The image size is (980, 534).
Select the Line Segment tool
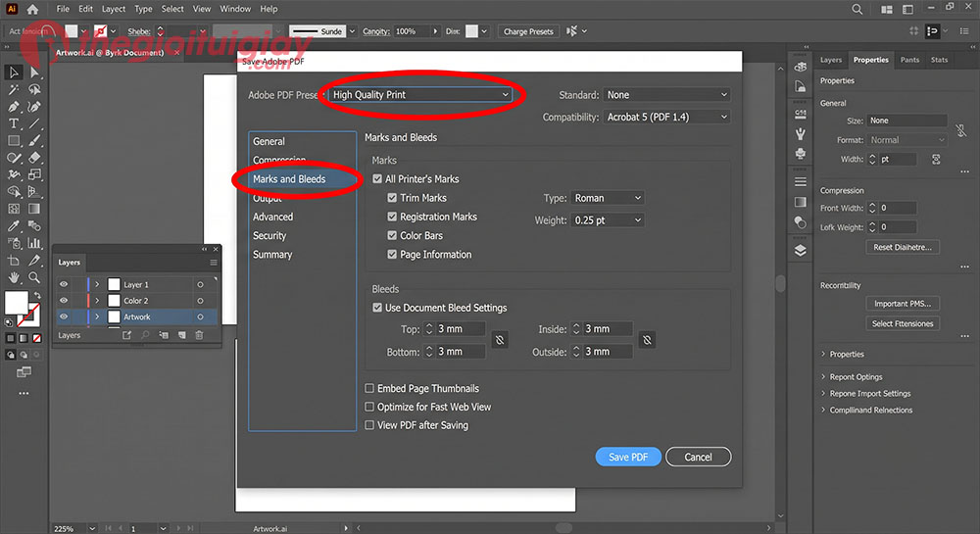34,123
